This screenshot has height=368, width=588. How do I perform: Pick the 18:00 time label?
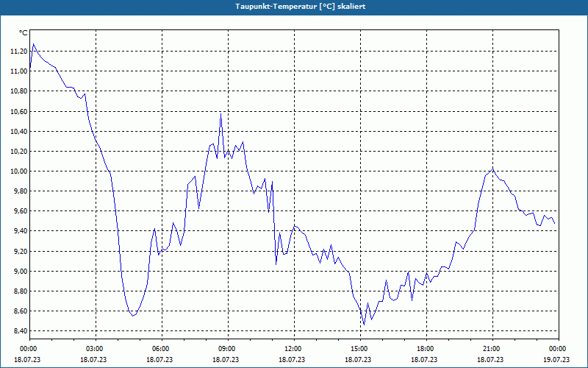click(x=426, y=349)
